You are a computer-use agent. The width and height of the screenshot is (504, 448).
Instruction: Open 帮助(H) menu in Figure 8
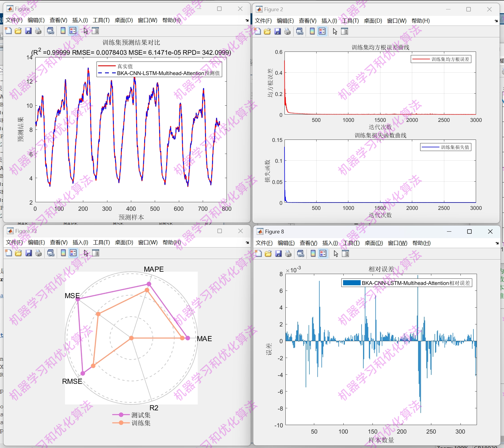[x=421, y=243]
